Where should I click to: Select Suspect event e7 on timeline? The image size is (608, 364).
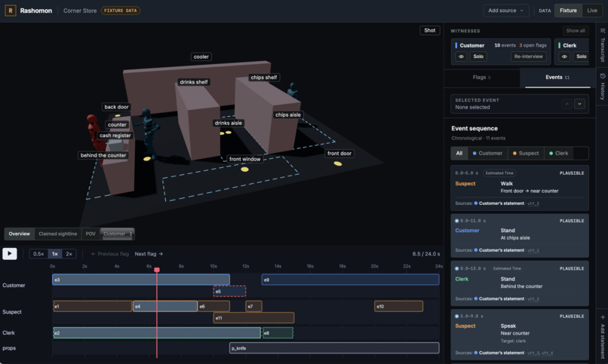tap(253, 306)
